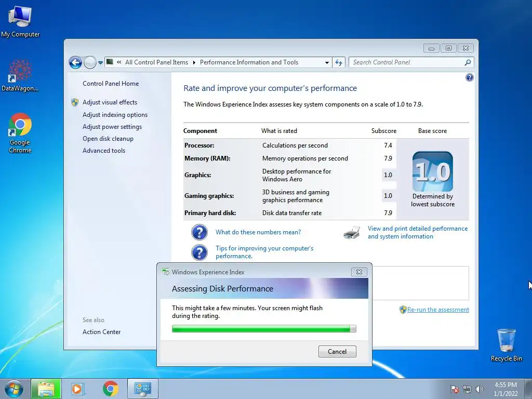The image size is (532, 399).
Task: Click the Show desktop strip at taskbar end
Action: (528, 389)
